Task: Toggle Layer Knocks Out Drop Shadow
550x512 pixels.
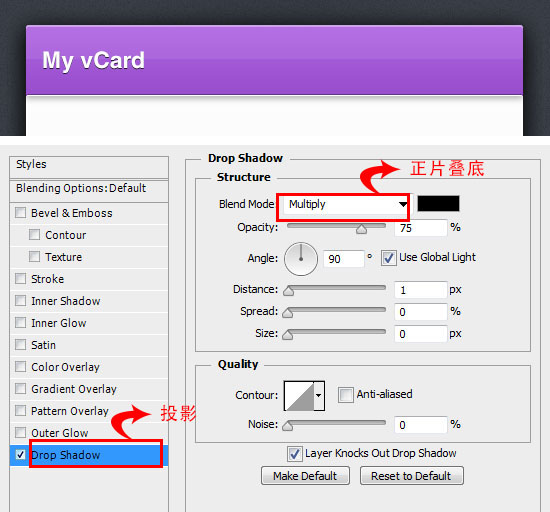Action: (x=294, y=454)
